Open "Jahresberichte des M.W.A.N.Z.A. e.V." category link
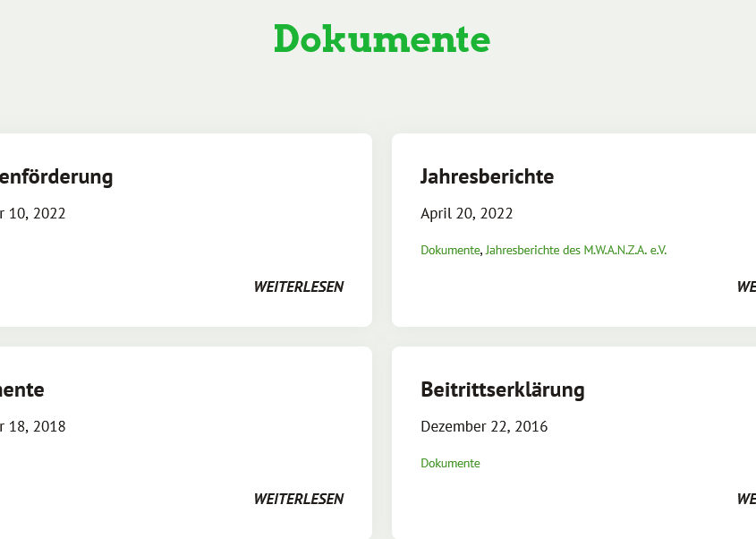 point(575,251)
